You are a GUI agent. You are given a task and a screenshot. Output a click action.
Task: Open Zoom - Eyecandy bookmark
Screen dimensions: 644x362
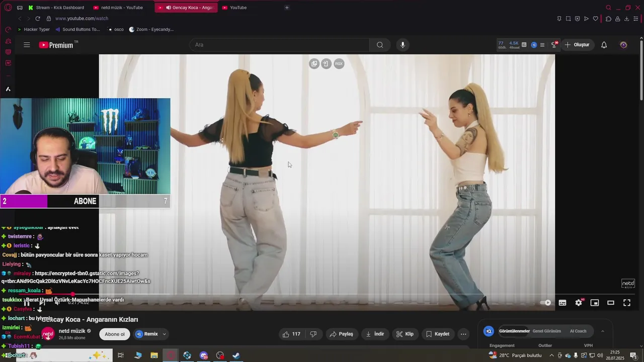pyautogui.click(x=151, y=29)
